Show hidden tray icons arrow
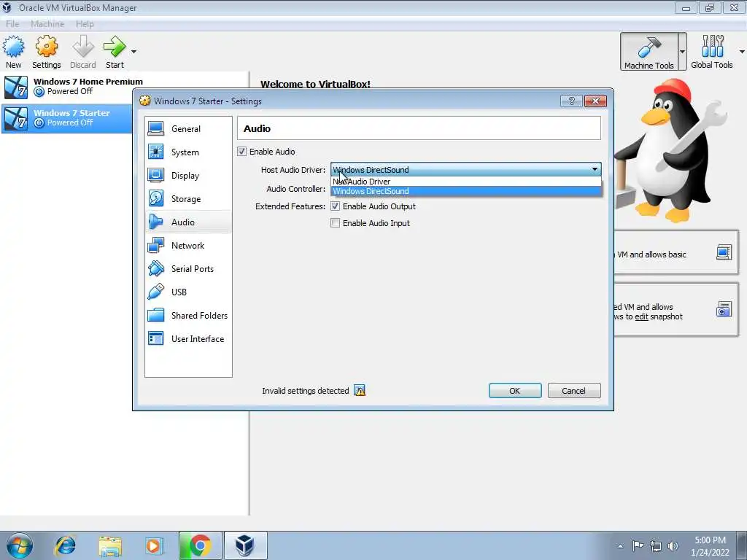This screenshot has height=560, width=747. tap(620, 546)
